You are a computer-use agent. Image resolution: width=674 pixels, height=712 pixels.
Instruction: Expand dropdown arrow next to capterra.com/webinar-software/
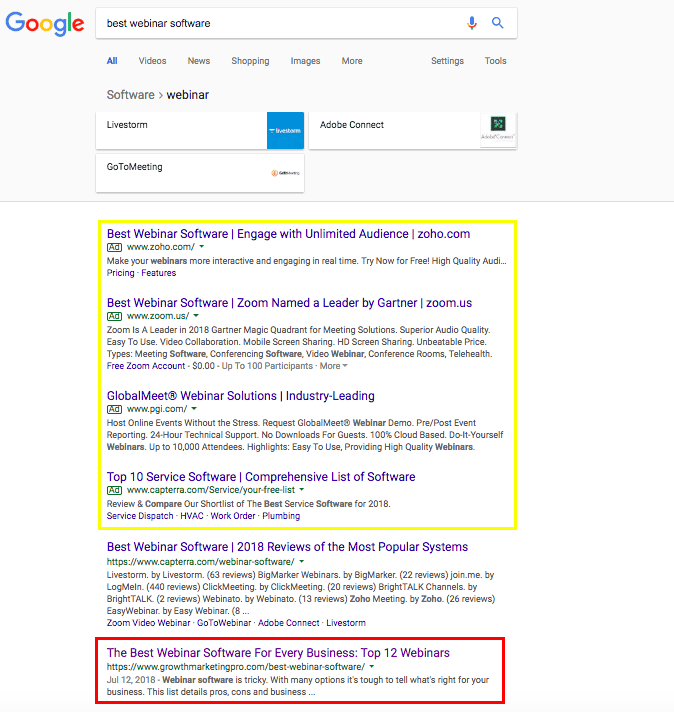(x=301, y=561)
